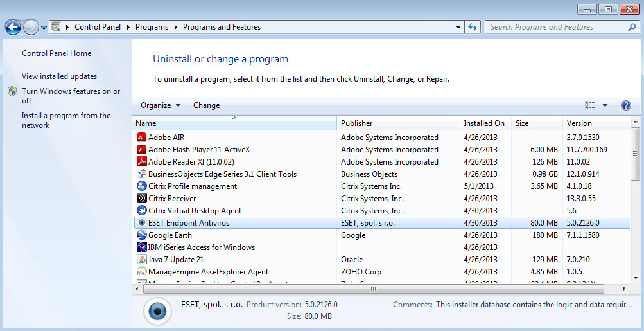Click the Citrix Profile management icon
The width and height of the screenshot is (644, 331).
coord(142,186)
